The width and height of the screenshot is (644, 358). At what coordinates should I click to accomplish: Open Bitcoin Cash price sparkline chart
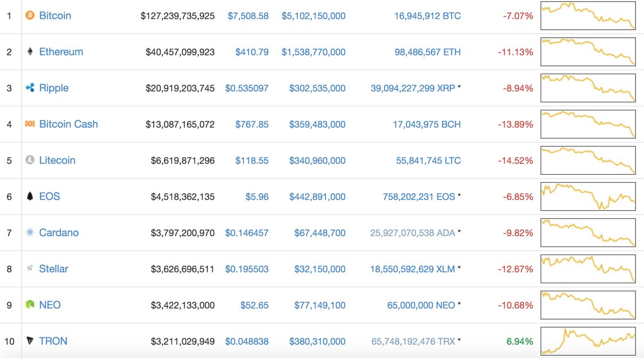tap(588, 124)
